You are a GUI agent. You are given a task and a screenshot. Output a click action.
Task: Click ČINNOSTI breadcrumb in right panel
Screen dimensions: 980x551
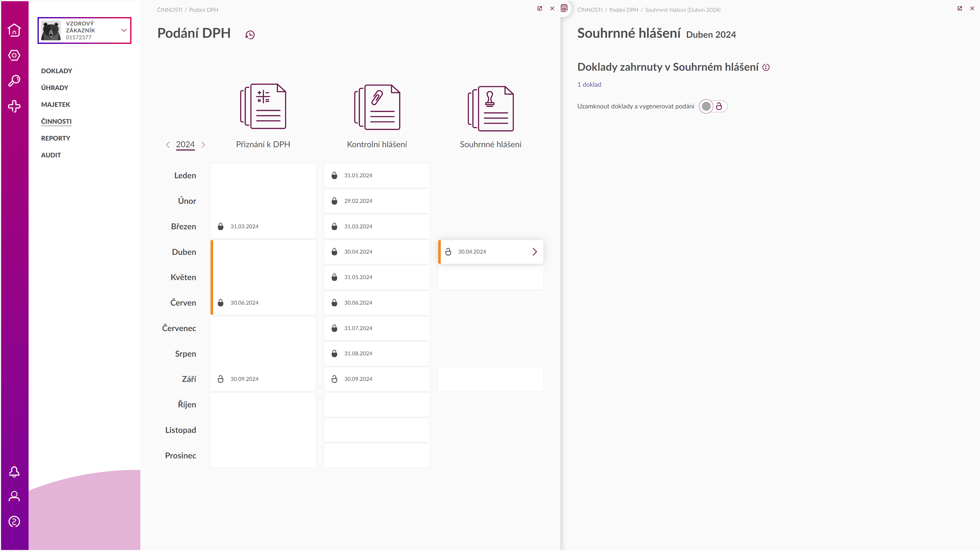pos(590,10)
